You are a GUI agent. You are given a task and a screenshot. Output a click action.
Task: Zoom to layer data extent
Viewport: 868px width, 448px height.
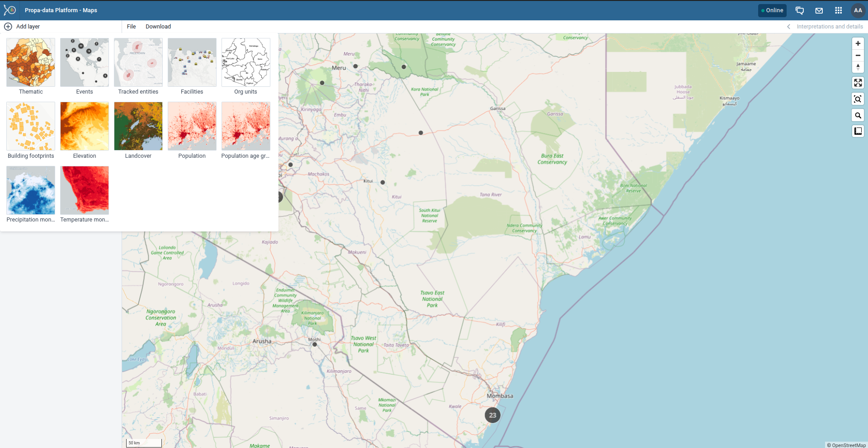[858, 99]
